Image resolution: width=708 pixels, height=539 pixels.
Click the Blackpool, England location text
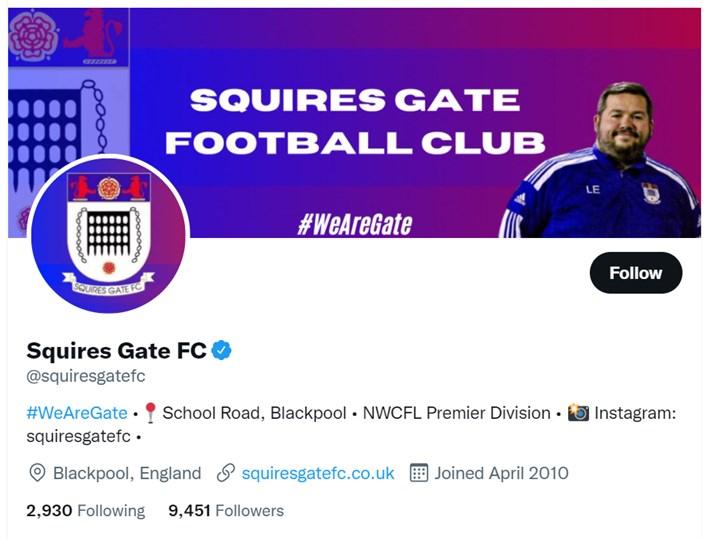127,473
